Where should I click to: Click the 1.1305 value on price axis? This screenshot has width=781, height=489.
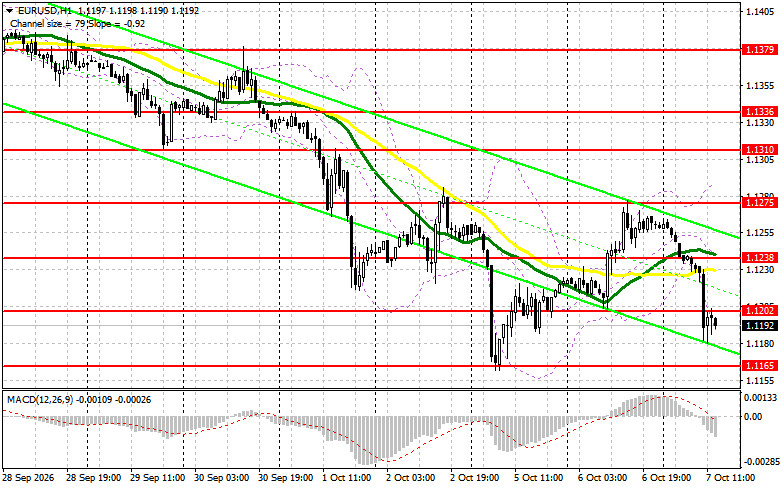pos(760,159)
